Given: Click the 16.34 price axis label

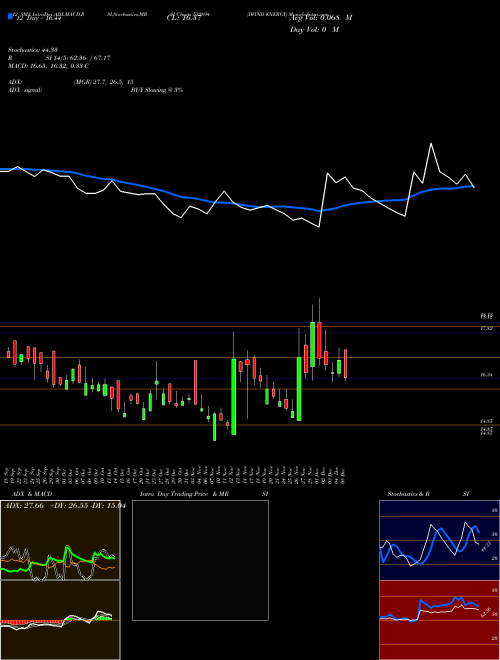Looking at the screenshot, I should [x=487, y=375].
